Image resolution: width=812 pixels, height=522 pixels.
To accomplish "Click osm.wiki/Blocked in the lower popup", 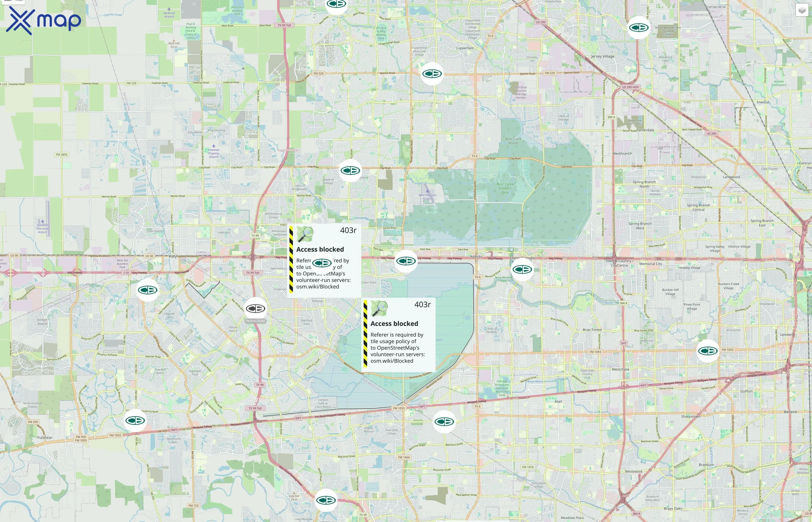I will [x=392, y=361].
